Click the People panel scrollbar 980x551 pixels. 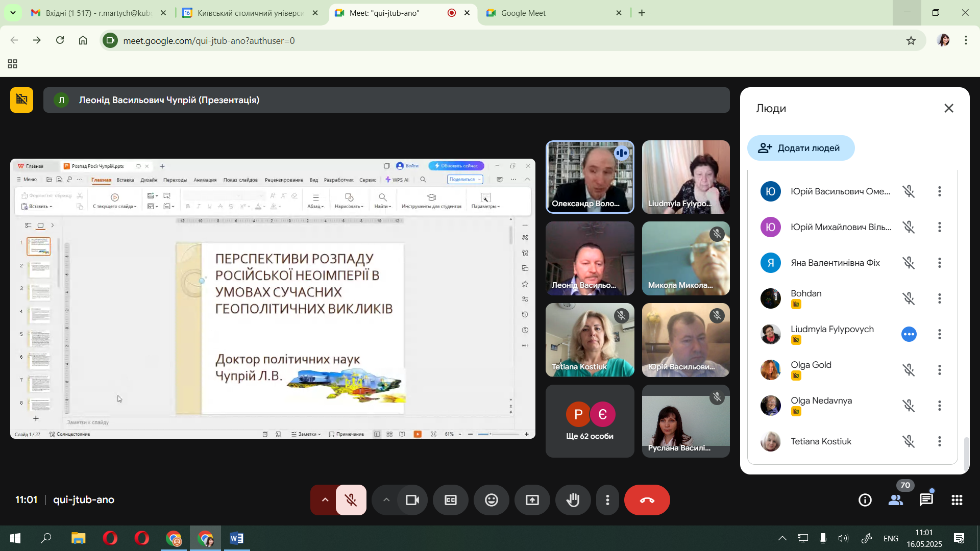[x=966, y=454]
